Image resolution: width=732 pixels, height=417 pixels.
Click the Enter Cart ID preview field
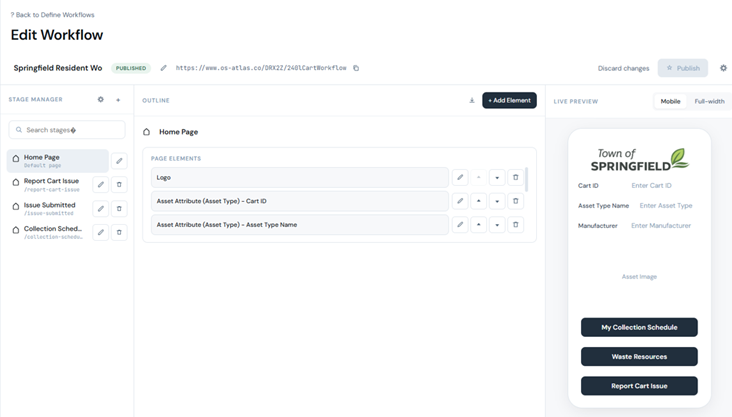click(x=651, y=185)
